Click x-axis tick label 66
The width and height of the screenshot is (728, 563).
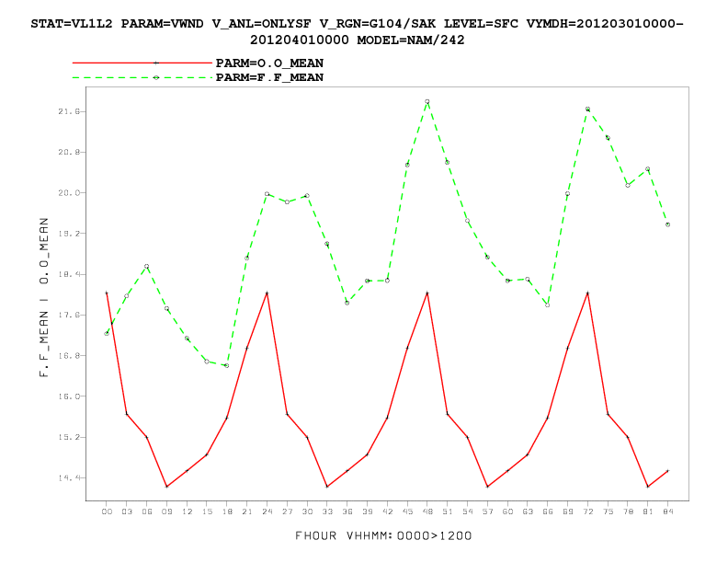click(548, 511)
